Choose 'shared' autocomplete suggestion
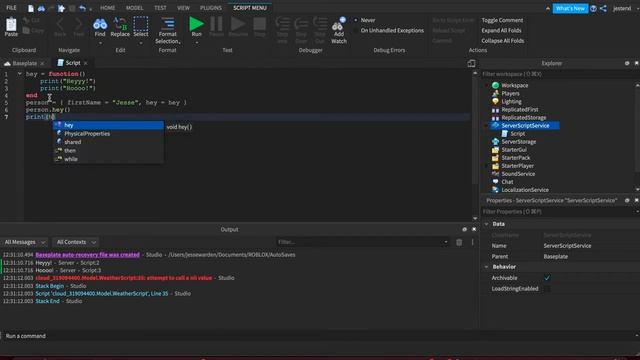 click(x=109, y=142)
